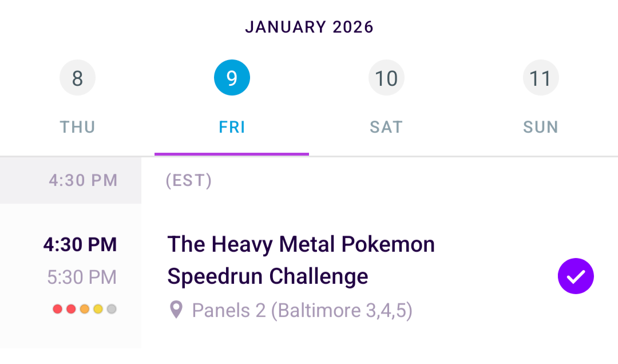This screenshot has width=618, height=364.
Task: Select date circle 8
Action: coord(77,78)
